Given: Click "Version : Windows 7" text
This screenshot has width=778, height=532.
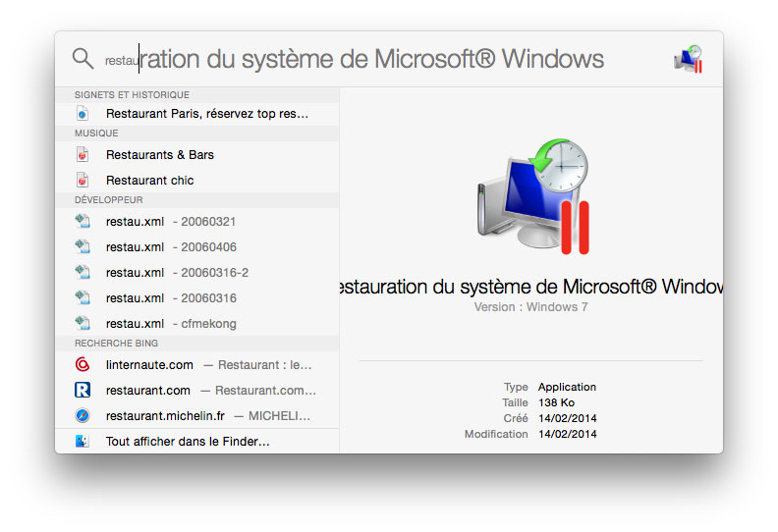Looking at the screenshot, I should [530, 307].
